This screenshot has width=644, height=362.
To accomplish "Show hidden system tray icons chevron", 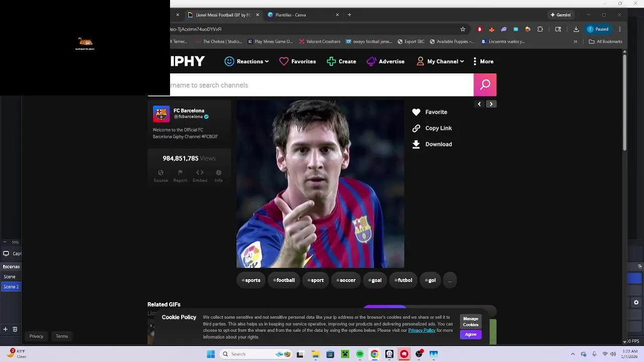I will [573, 354].
